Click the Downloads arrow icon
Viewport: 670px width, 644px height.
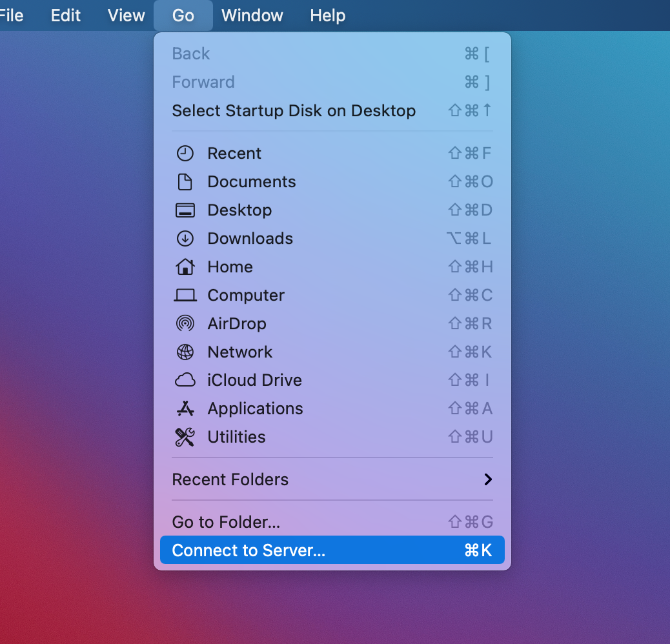[185, 238]
